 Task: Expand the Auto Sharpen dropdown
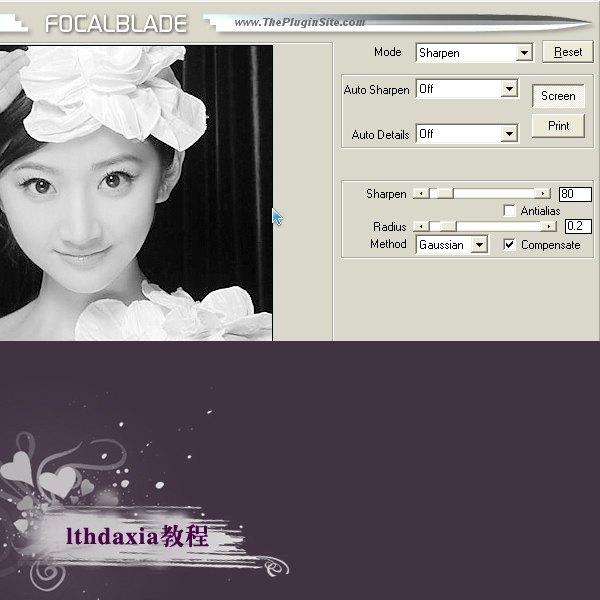510,89
